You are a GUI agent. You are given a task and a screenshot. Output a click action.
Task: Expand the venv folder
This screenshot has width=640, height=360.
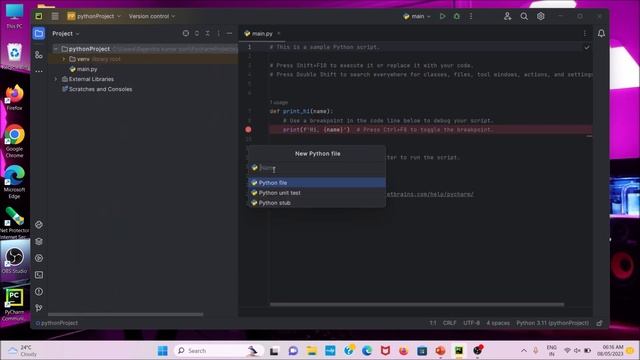tap(63, 59)
